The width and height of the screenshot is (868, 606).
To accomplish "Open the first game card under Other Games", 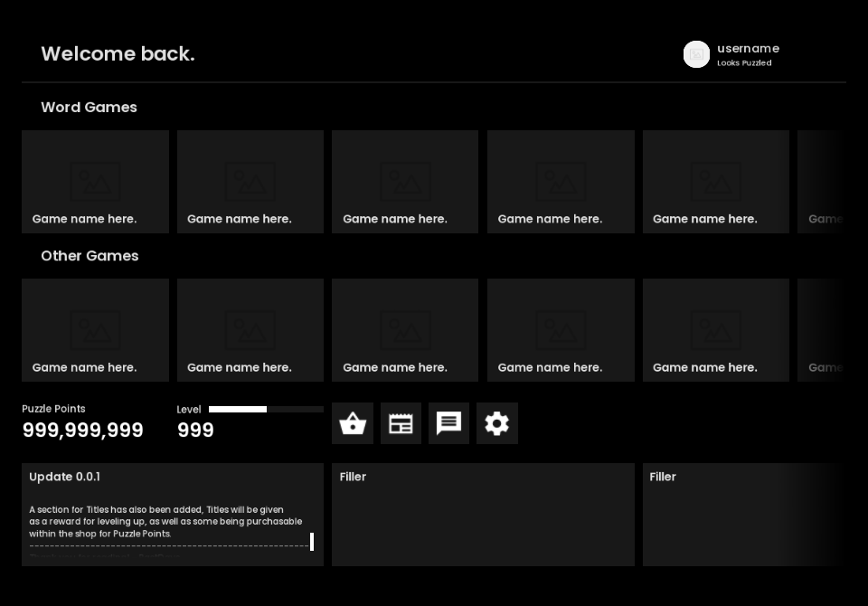I will tap(95, 330).
